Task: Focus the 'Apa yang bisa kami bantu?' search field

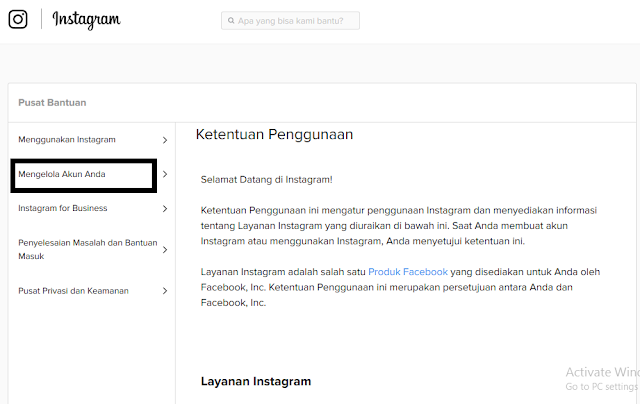Action: [x=290, y=20]
